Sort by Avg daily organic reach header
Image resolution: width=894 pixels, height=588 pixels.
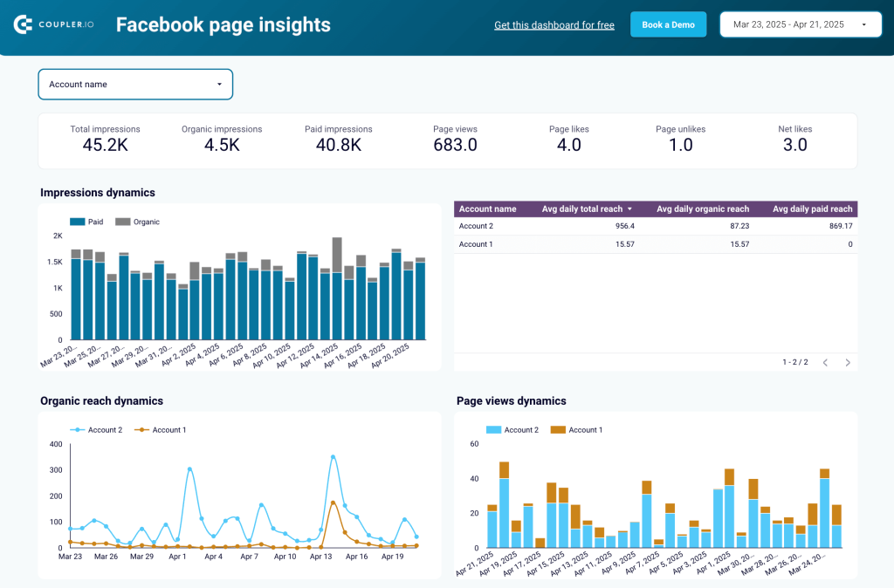(703, 209)
